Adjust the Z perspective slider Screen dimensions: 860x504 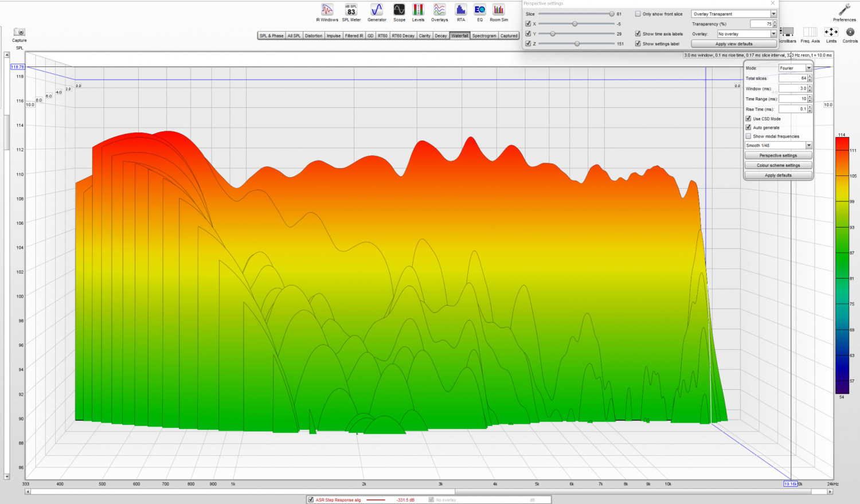(576, 44)
